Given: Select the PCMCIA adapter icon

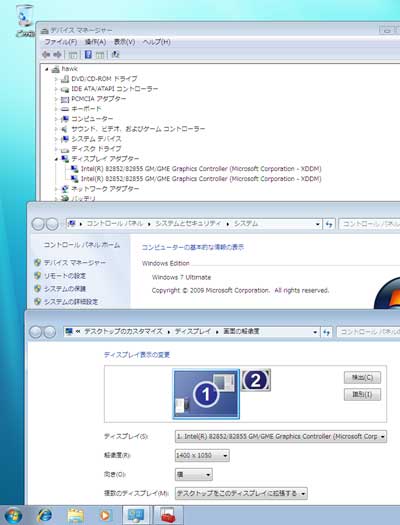Looking at the screenshot, I should tap(65, 99).
